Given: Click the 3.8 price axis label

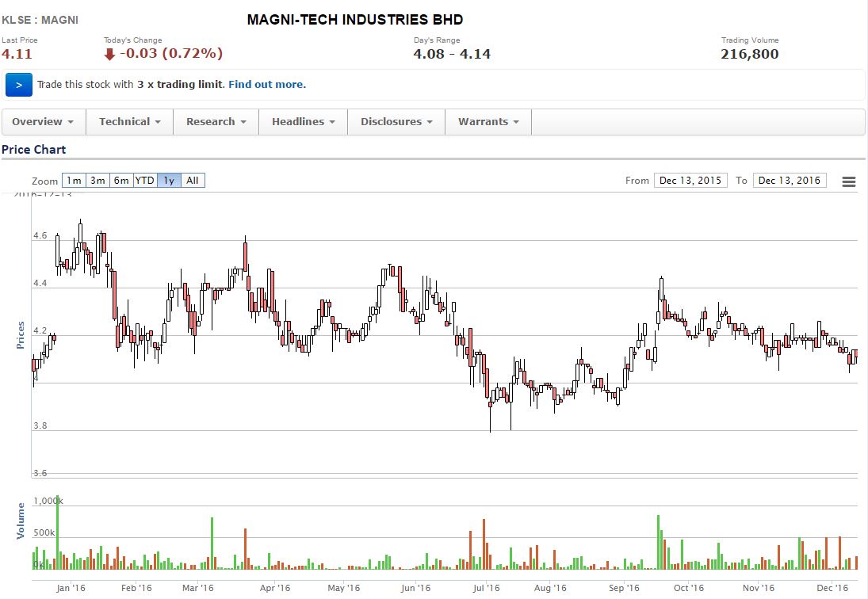Looking at the screenshot, I should (40, 426).
